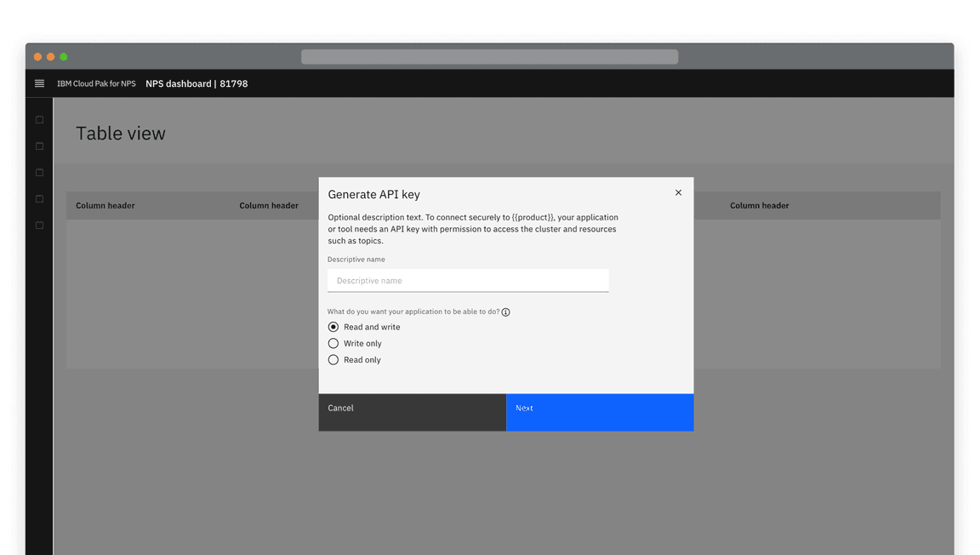Select the third icon in the left sidebar
The width and height of the screenshot is (980, 555).
[38, 172]
